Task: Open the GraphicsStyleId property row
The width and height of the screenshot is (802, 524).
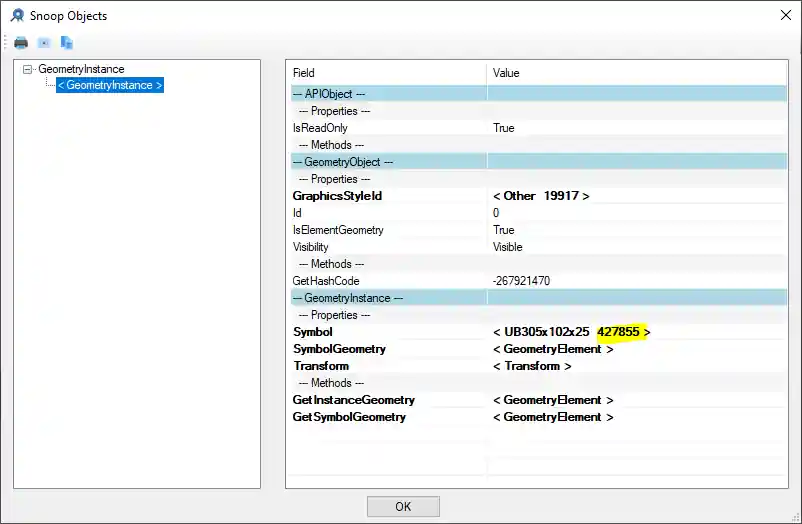Action: 337,196
